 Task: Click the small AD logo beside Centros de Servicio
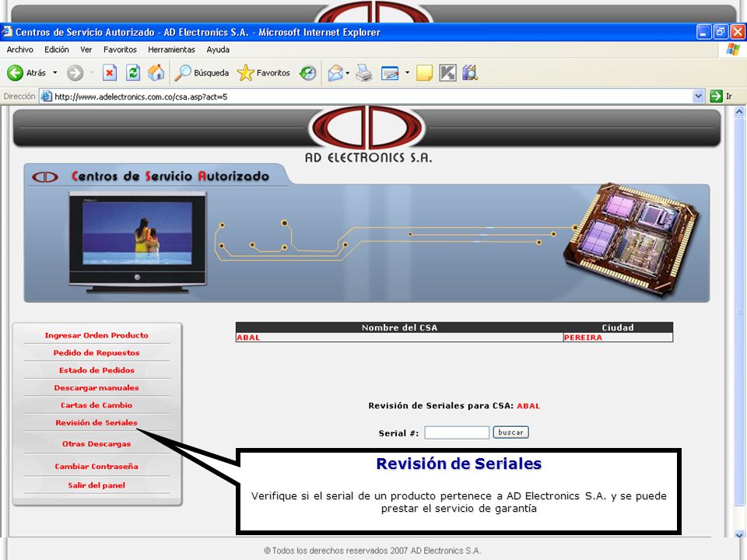[45, 177]
